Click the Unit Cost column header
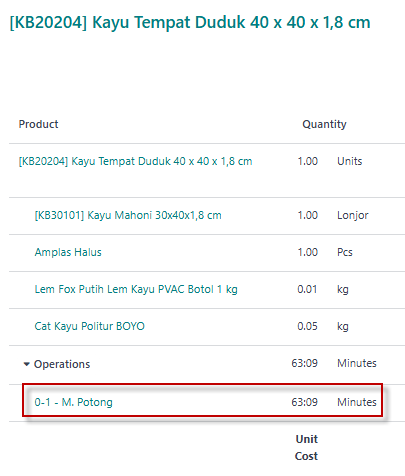This screenshot has height=476, width=405. (x=306, y=448)
